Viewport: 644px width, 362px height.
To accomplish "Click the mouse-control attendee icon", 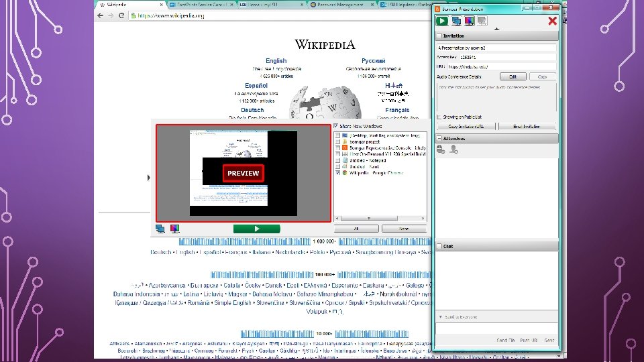I will point(441,149).
